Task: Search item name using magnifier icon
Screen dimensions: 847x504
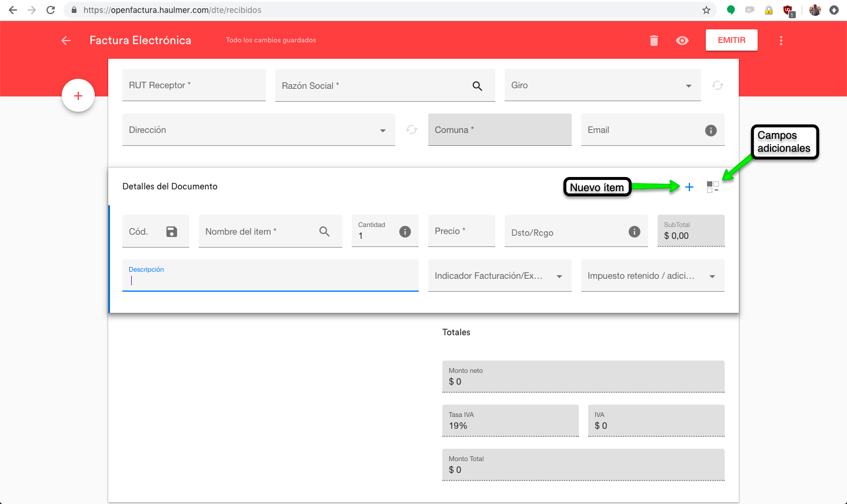Action: coord(324,232)
